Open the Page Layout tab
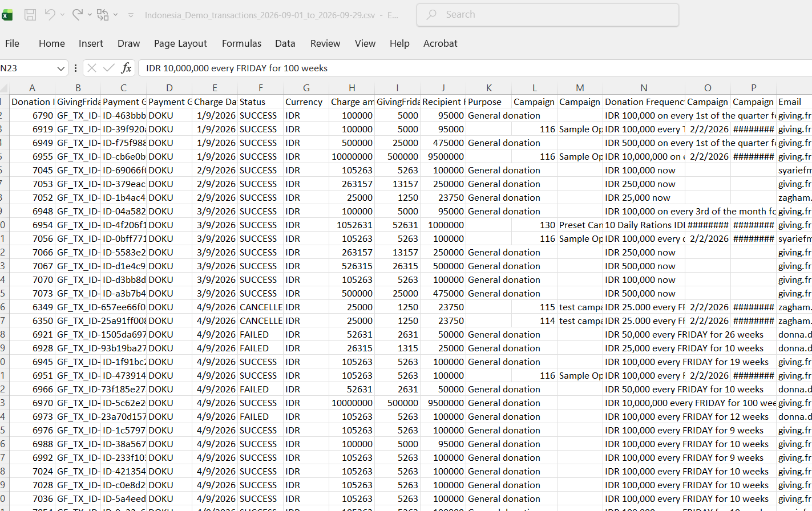This screenshot has width=812, height=511. pos(180,43)
